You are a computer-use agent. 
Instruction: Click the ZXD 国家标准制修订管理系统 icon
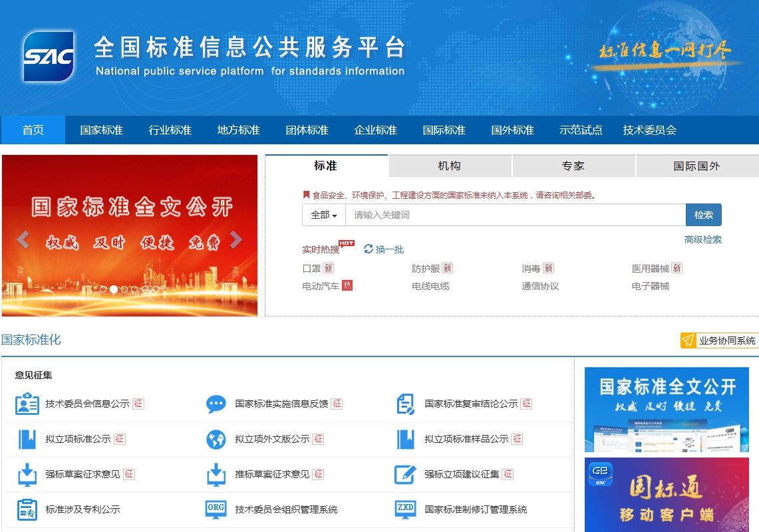coord(405,509)
